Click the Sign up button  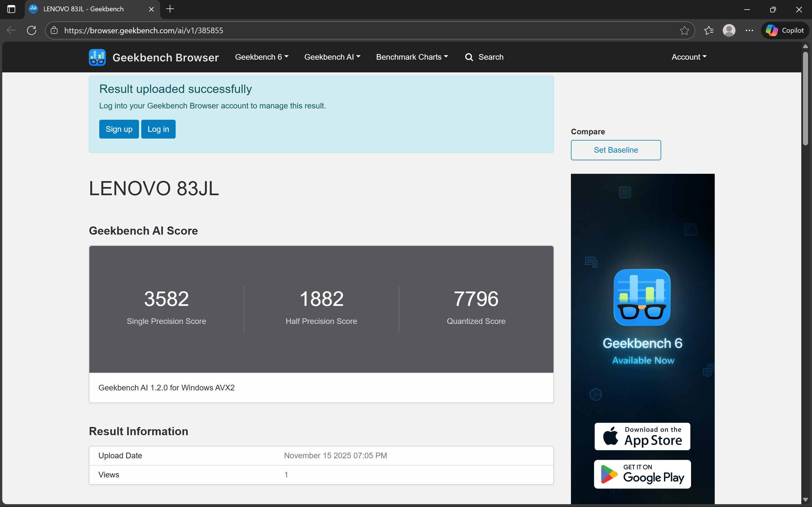click(119, 129)
